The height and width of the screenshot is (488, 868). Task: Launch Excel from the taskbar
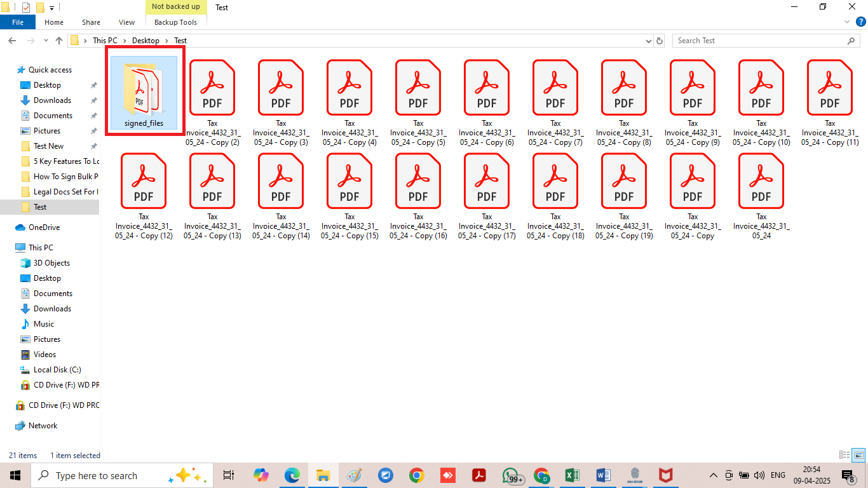572,475
